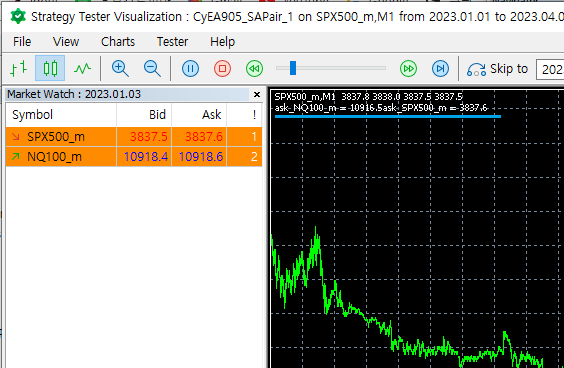Click SPX500_m ask value 3837.6
This screenshot has height=368, width=564.
click(204, 137)
